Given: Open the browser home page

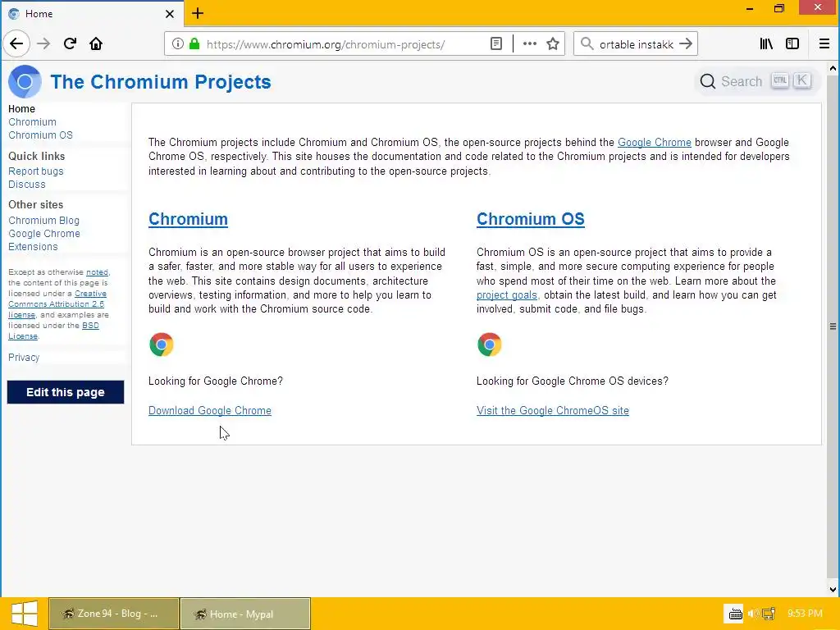Looking at the screenshot, I should pyautogui.click(x=96, y=44).
